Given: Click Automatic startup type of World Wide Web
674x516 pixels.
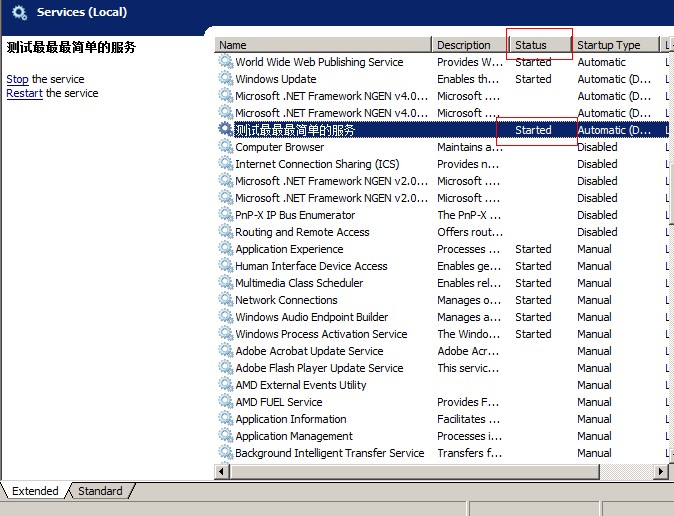Looking at the screenshot, I should tap(601, 62).
